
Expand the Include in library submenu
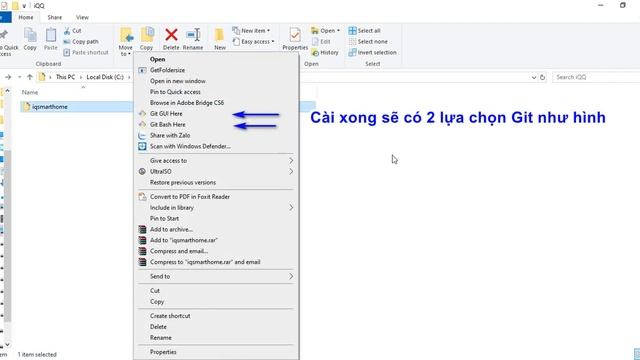tap(217, 207)
